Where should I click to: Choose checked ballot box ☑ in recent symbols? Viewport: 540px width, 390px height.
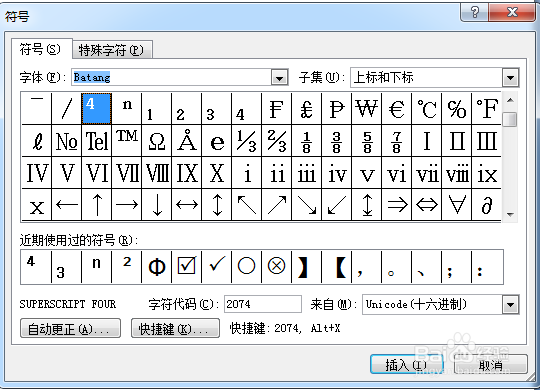click(x=186, y=267)
